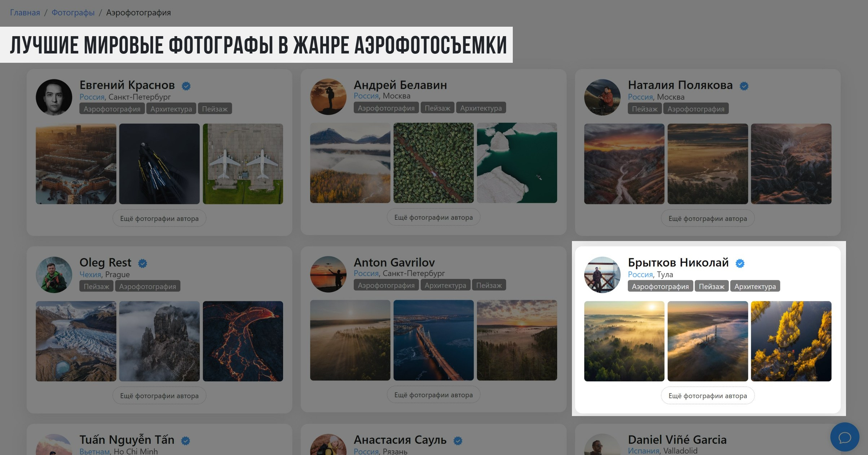More photos button for Anton Gavrilov

click(x=433, y=395)
